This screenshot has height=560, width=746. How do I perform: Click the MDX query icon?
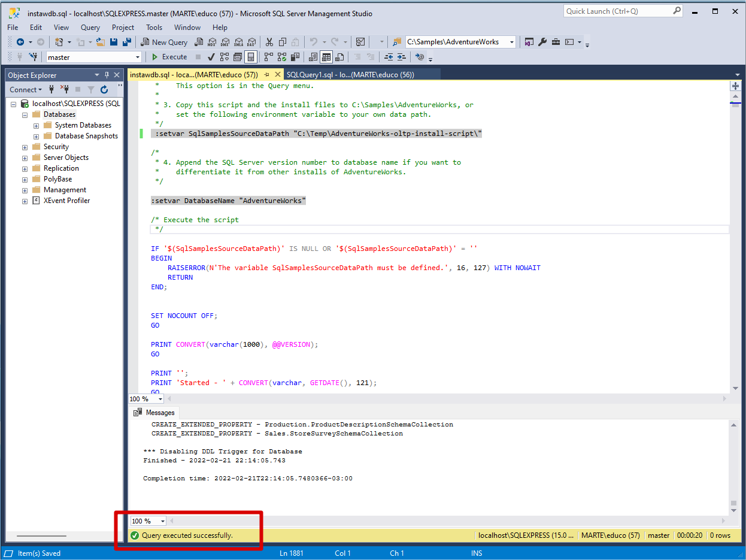point(212,42)
